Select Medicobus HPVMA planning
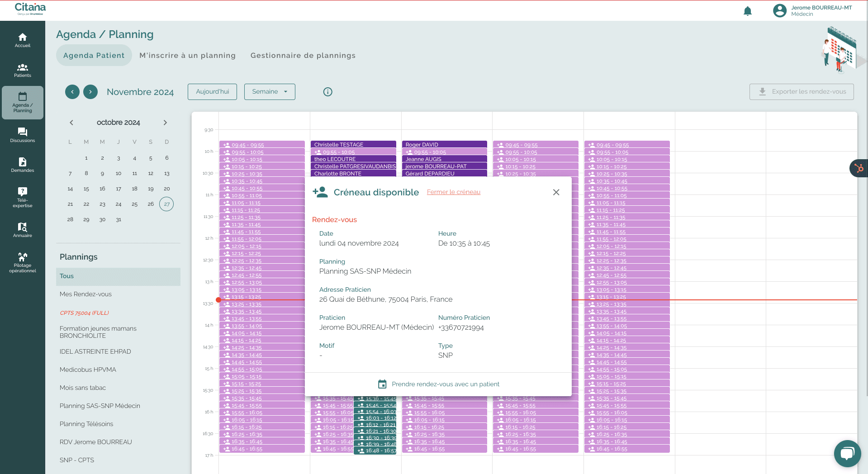The width and height of the screenshot is (868, 474). pyautogui.click(x=118, y=370)
